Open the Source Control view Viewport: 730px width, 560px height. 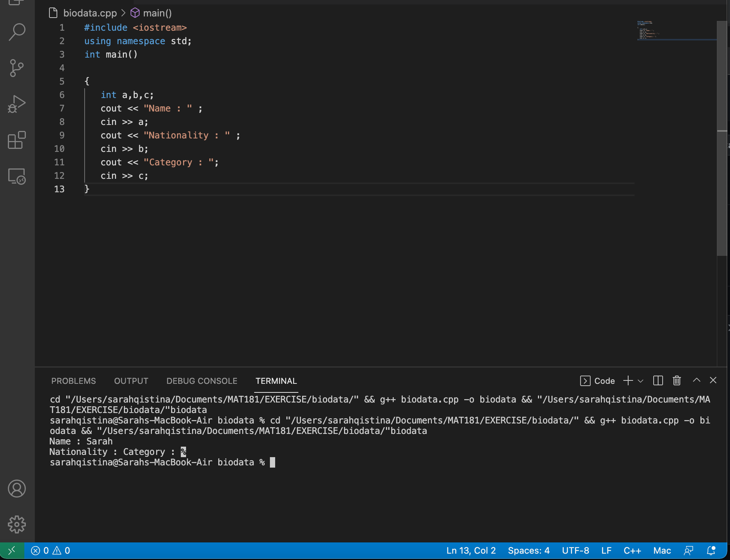tap(16, 67)
